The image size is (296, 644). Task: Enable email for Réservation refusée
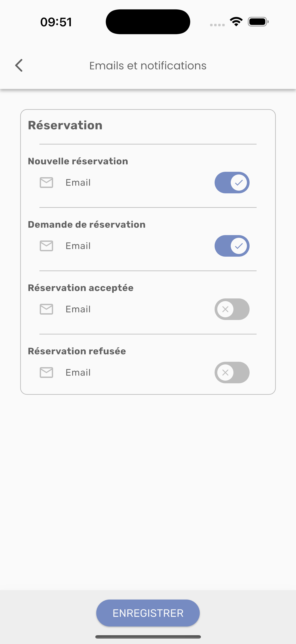click(232, 373)
